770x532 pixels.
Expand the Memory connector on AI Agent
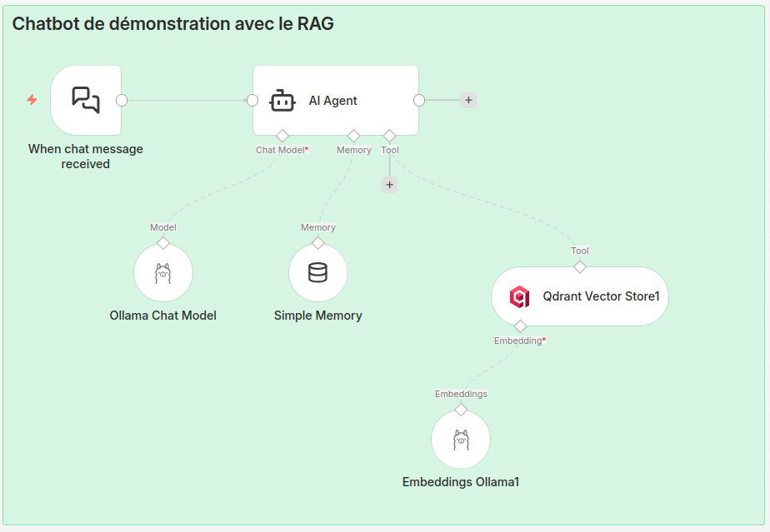(353, 135)
